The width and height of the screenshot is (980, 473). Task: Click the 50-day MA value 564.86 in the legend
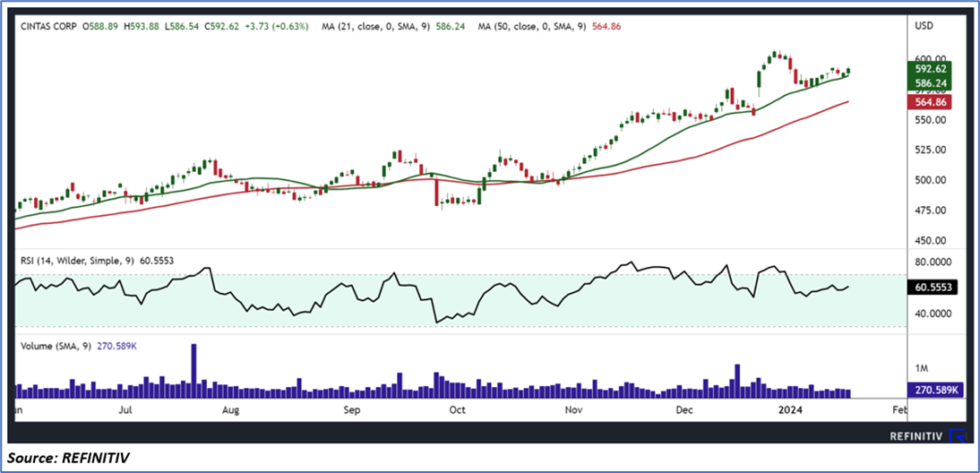click(606, 27)
